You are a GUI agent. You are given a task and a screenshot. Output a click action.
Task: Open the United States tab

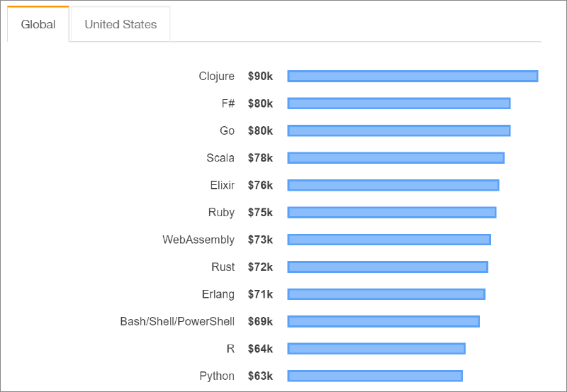coord(120,25)
